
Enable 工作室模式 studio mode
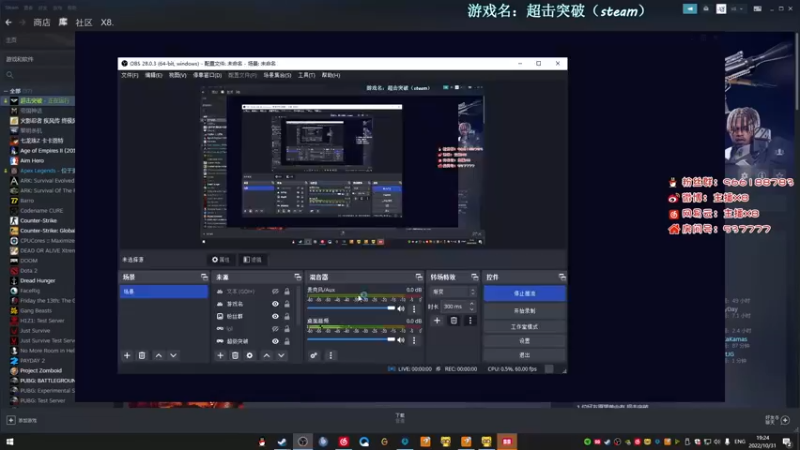pos(524,326)
